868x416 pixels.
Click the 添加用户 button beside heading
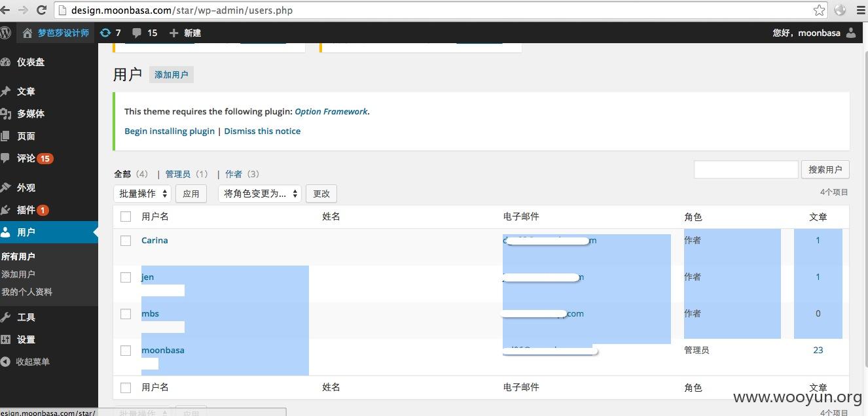click(172, 75)
